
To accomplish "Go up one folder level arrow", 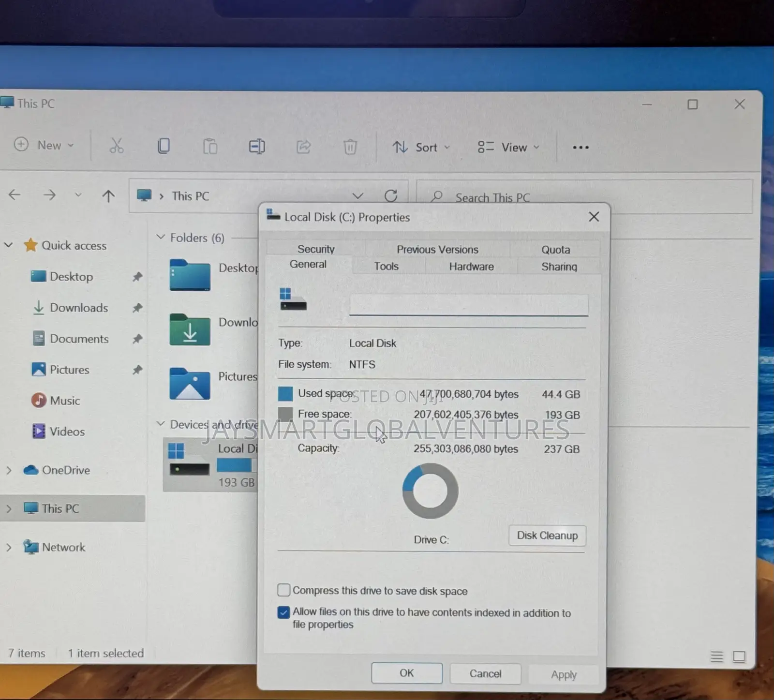I will coord(108,195).
